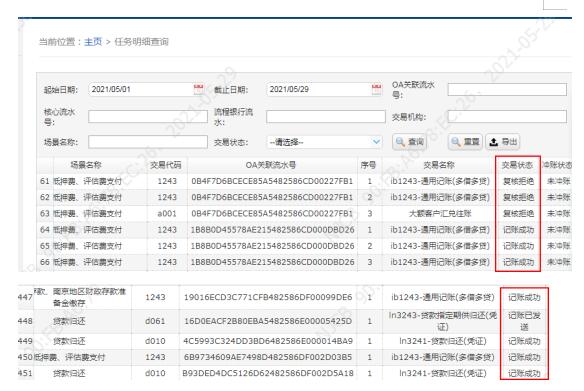
Task: Click 大额客户汇兑往账 transaction name
Action: [x=440, y=214]
